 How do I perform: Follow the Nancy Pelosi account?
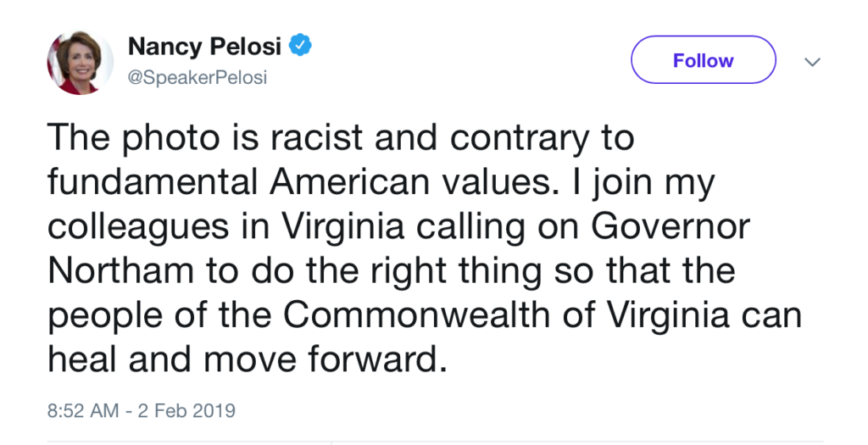tap(703, 60)
